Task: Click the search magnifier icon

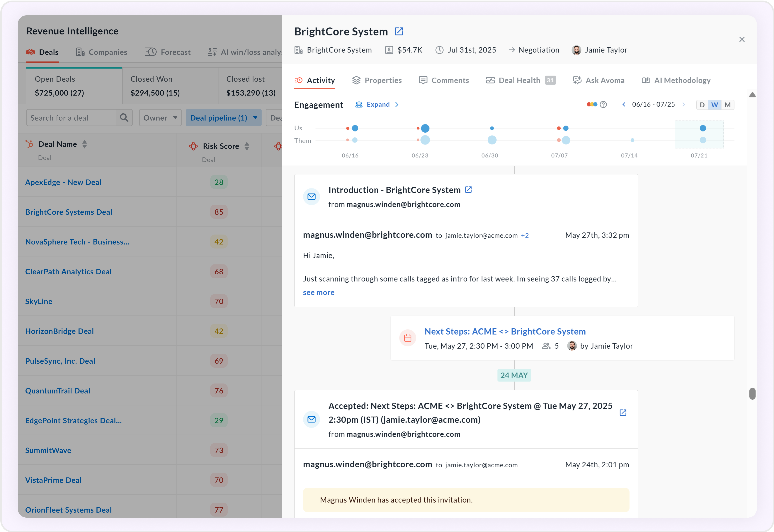Action: (x=124, y=118)
